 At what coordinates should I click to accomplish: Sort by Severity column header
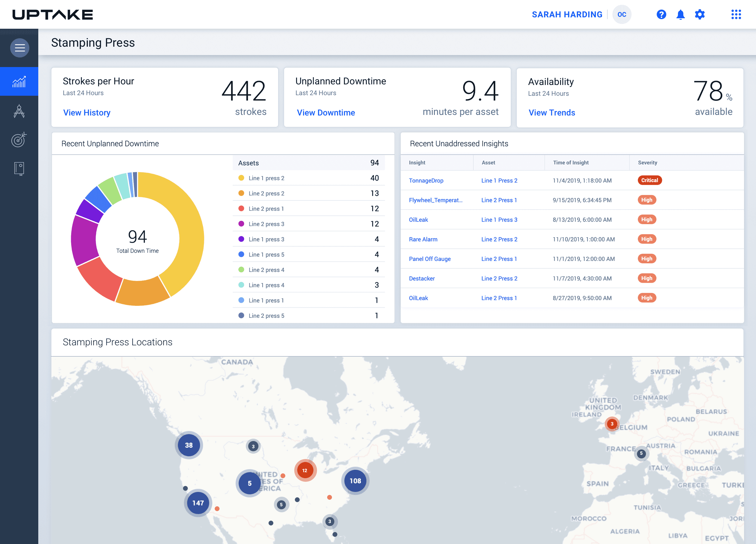click(x=647, y=162)
